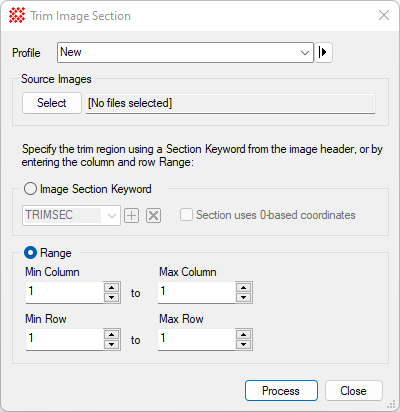Image resolution: width=400 pixels, height=412 pixels.
Task: Increase Max Column with up arrow
Action: (x=244, y=288)
